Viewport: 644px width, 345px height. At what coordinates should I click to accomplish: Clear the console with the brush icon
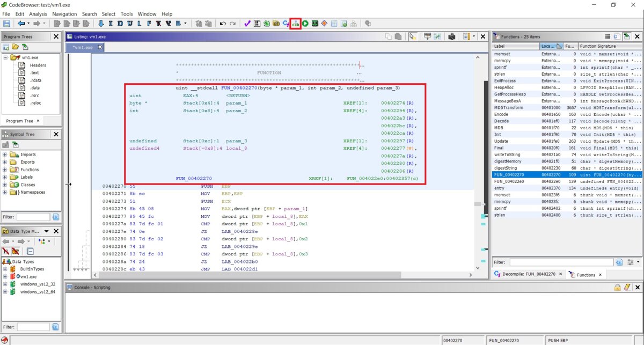pyautogui.click(x=626, y=288)
